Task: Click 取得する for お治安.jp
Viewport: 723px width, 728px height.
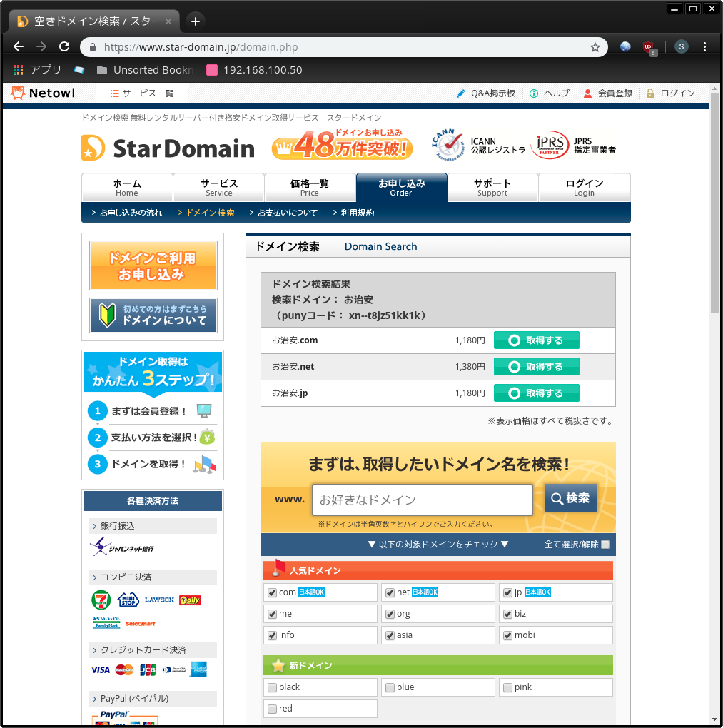Action: tap(536, 393)
